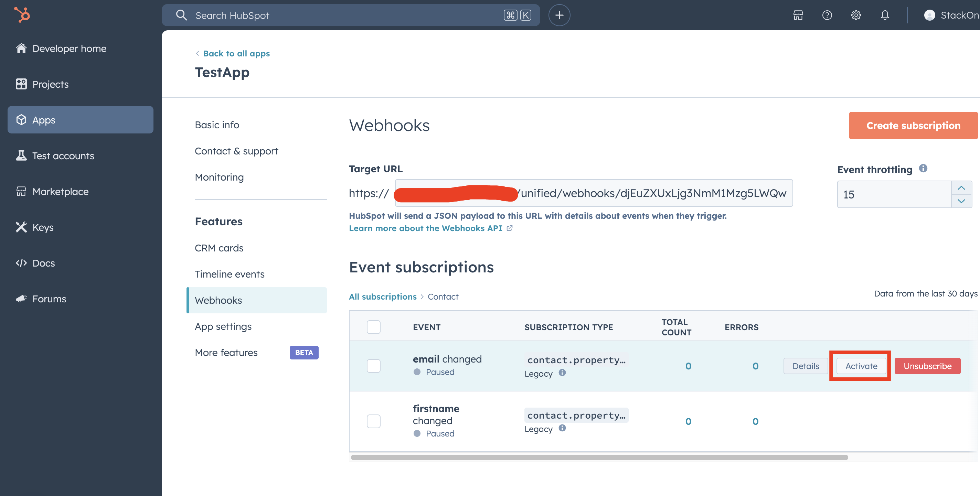The image size is (980, 496).
Task: Decrease event throttling with down arrow
Action: 961,201
